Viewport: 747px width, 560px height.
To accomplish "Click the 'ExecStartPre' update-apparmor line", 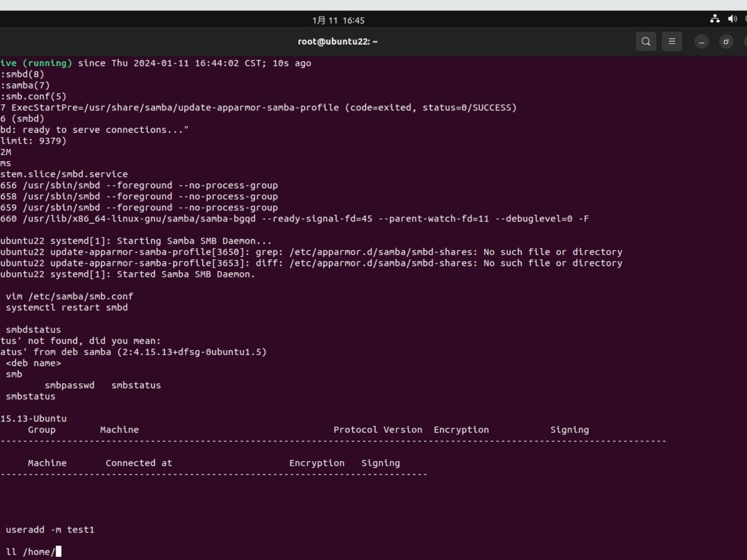I will point(258,108).
